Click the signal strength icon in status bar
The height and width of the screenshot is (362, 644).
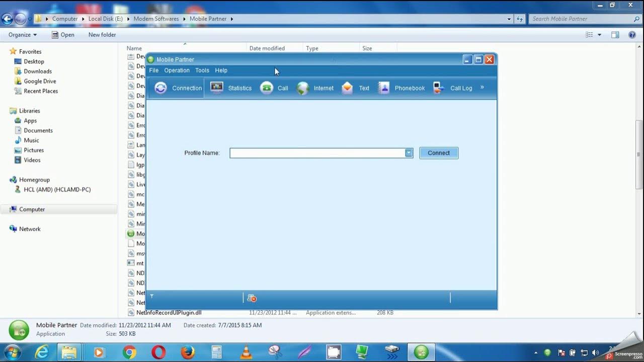click(152, 297)
